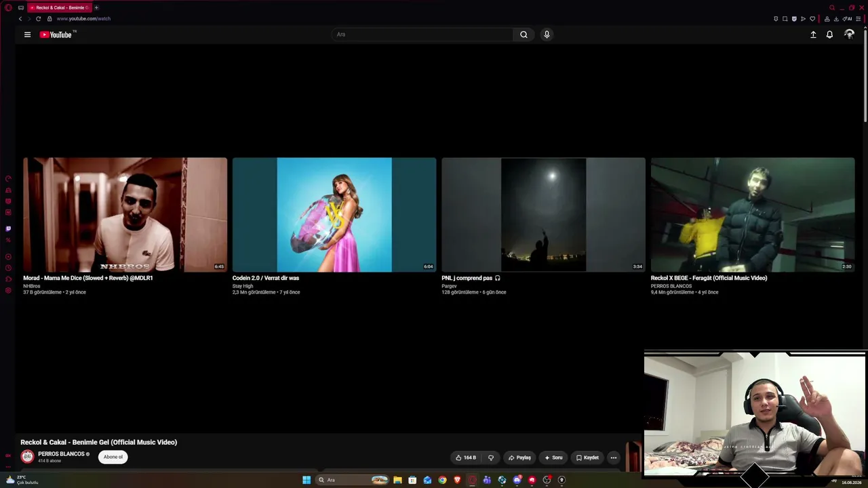Open the Codein 2.0 / Verrat dir was thumbnail
Viewport: 868px width, 488px height.
(x=334, y=215)
